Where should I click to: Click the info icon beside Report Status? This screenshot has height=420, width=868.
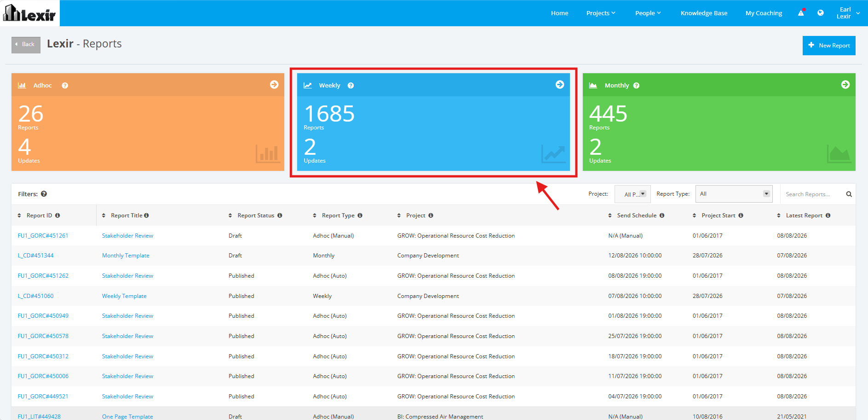point(280,216)
